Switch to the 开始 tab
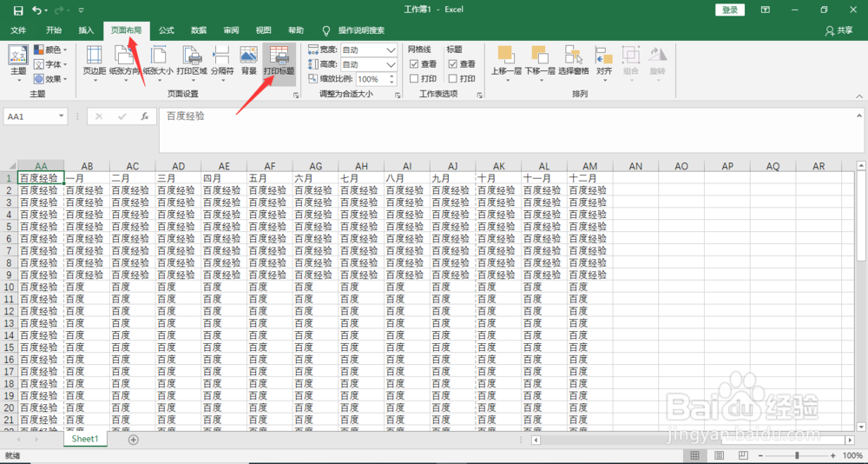 coord(54,30)
